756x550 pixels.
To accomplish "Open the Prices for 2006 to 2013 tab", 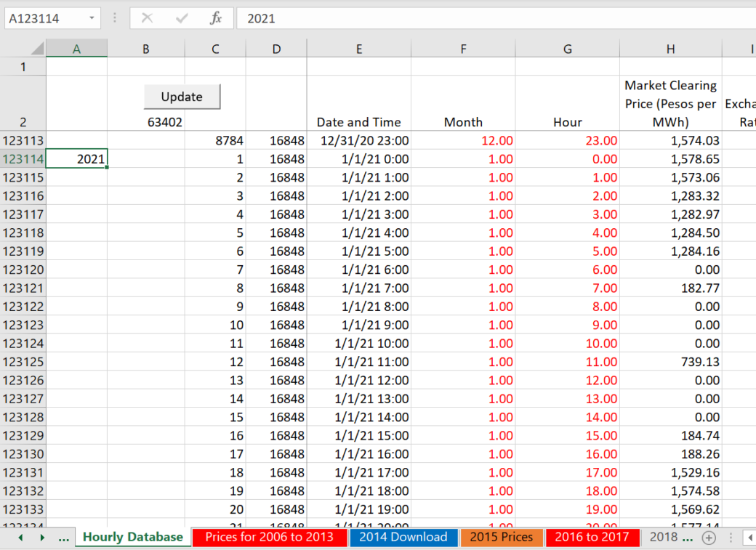I will pos(269,538).
